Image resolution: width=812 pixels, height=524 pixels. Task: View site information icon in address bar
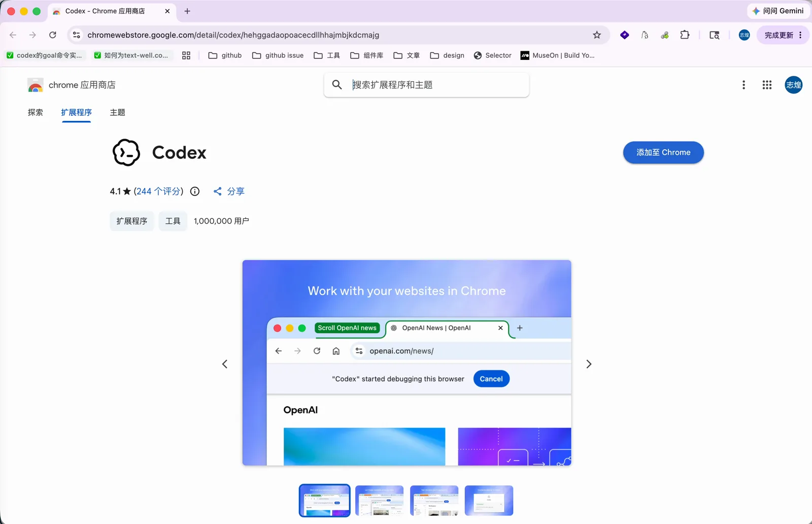coord(77,35)
